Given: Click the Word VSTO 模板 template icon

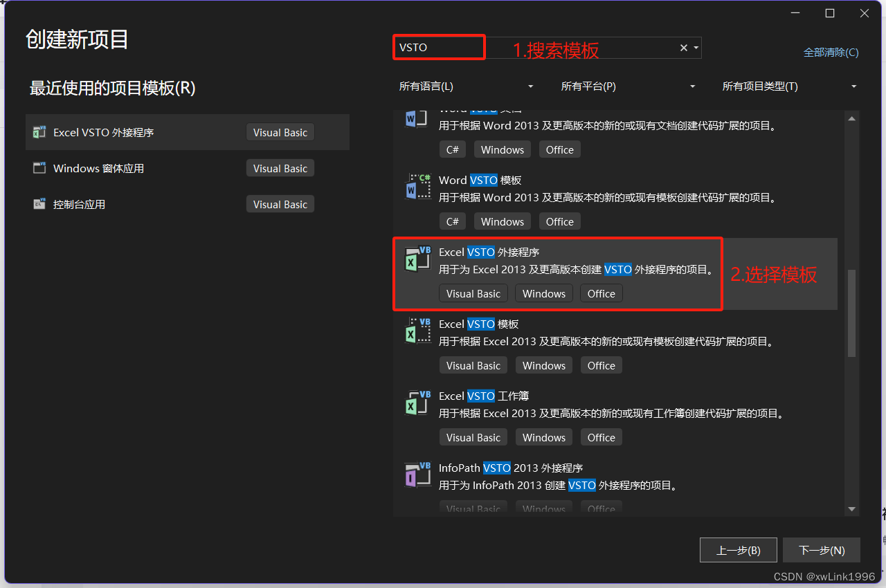Looking at the screenshot, I should pos(417,186).
